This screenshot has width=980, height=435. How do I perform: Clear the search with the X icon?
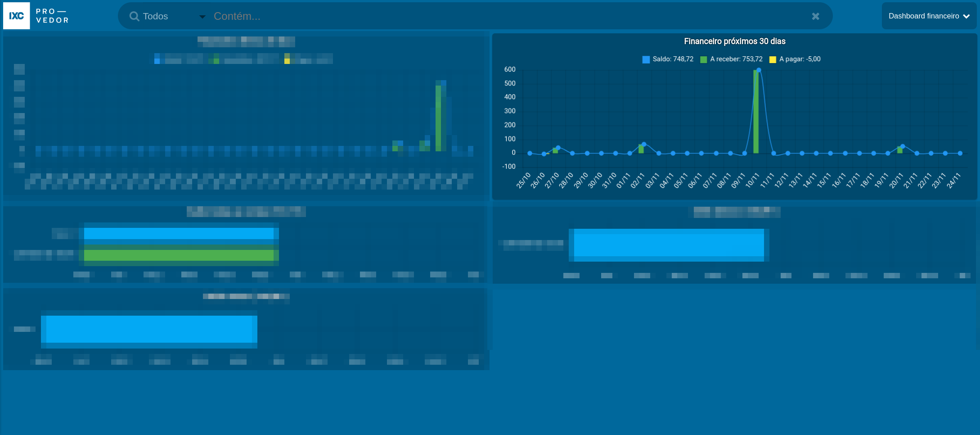815,16
